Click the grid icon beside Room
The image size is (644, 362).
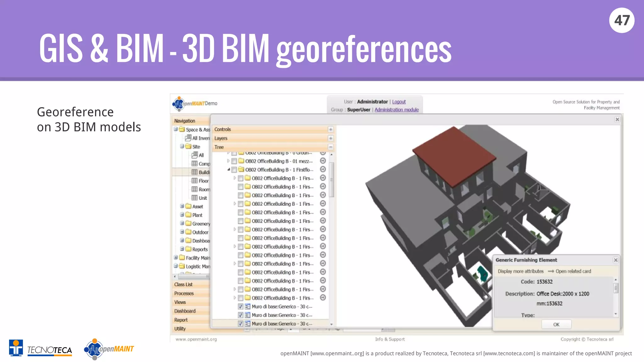coord(195,189)
